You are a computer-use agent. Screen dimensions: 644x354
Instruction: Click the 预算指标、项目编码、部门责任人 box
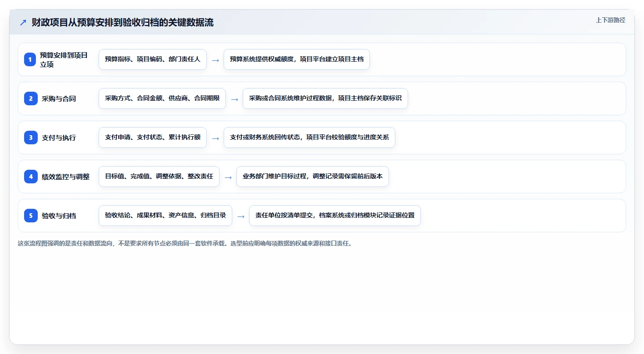153,59
